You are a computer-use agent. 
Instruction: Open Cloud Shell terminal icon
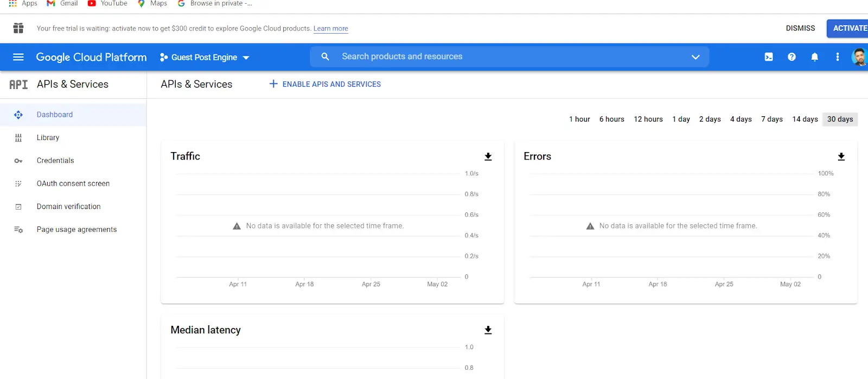769,57
